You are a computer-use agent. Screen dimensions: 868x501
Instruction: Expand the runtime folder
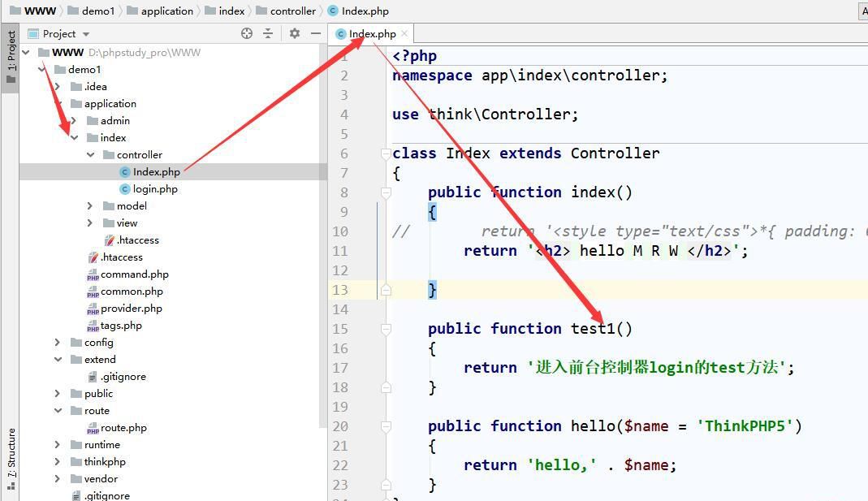pyautogui.click(x=58, y=445)
